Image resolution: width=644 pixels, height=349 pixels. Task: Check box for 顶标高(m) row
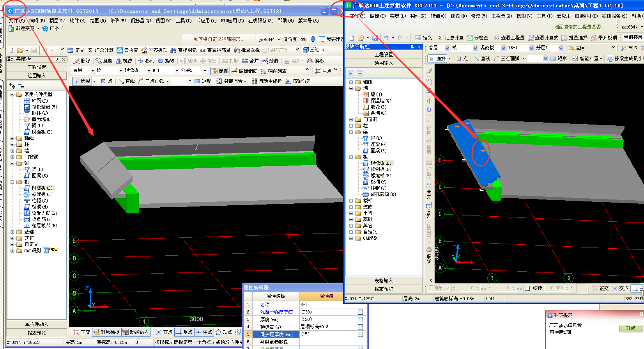point(360,327)
